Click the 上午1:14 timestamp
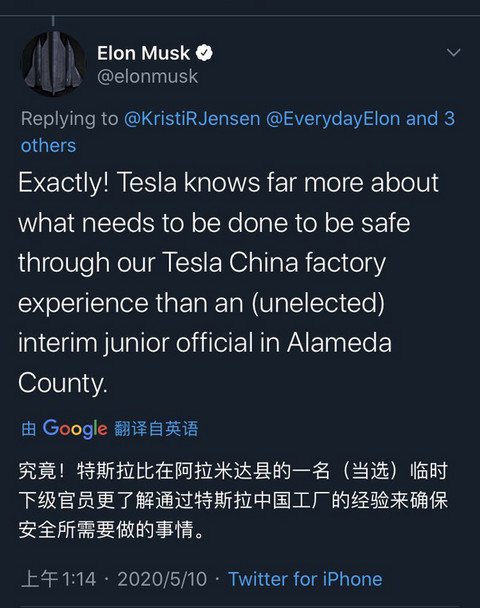The width and height of the screenshot is (480, 608). (x=59, y=579)
